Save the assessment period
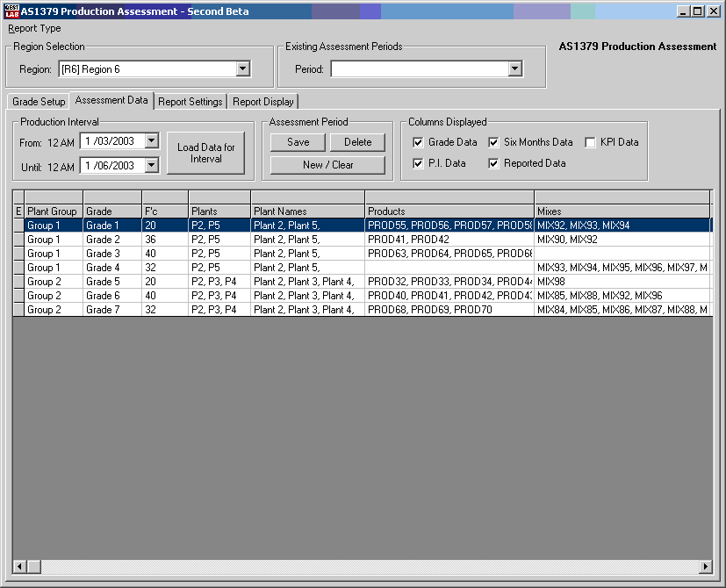 point(298,142)
